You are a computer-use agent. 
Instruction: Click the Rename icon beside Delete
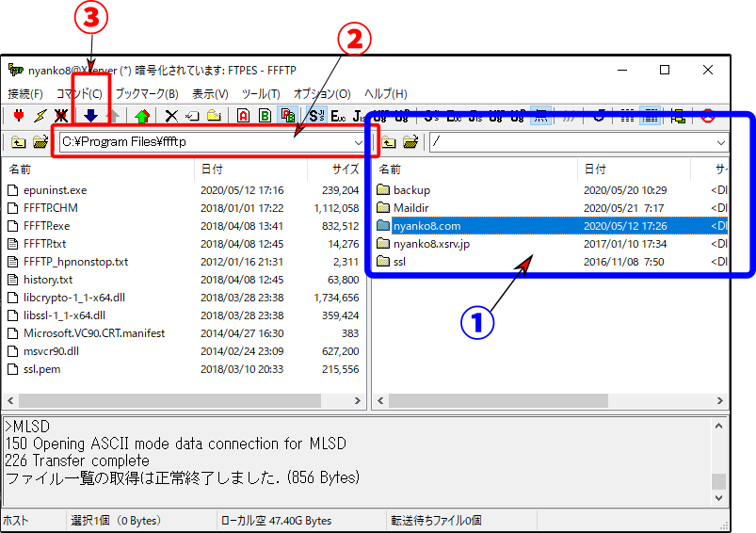click(x=192, y=116)
